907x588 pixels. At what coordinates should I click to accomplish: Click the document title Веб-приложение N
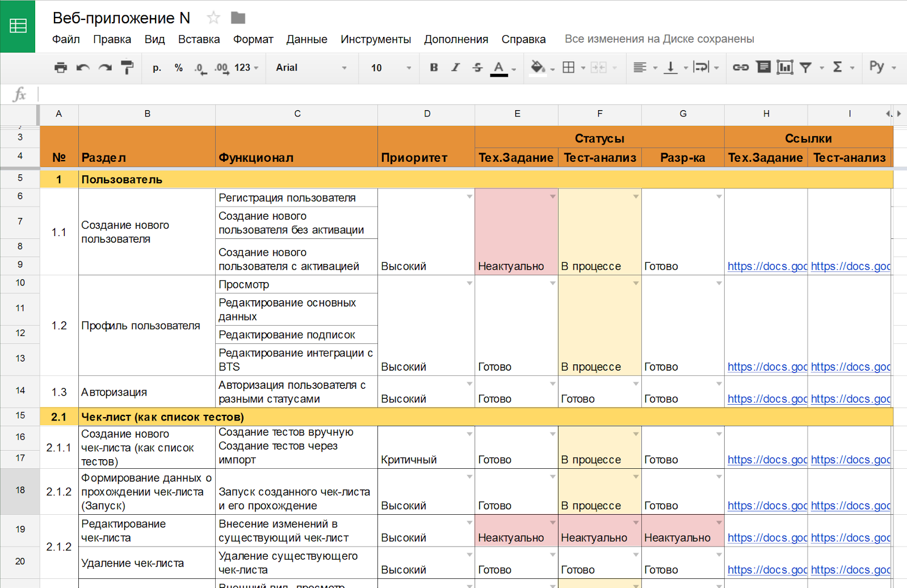121,18
